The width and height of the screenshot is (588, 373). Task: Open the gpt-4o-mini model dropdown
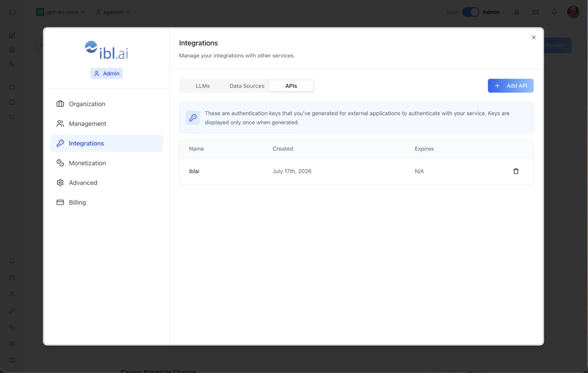tap(61, 12)
